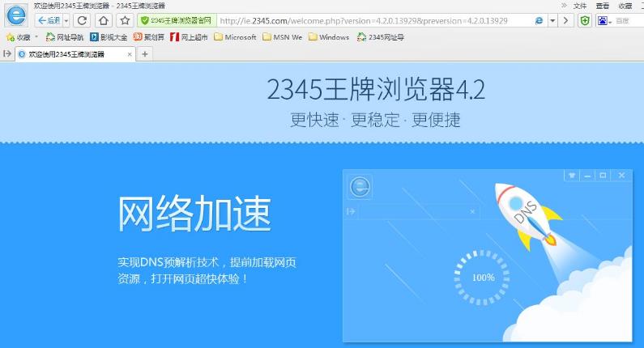The image size is (644, 348).
Task: Bookmark the page with the star icon
Action: click(126, 20)
